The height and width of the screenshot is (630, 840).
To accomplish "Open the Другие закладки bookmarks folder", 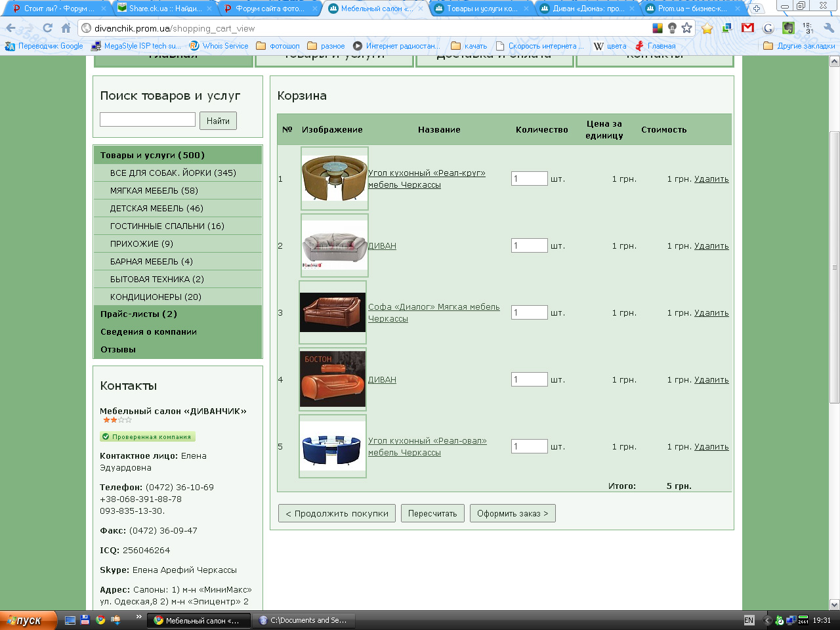I will [x=799, y=46].
